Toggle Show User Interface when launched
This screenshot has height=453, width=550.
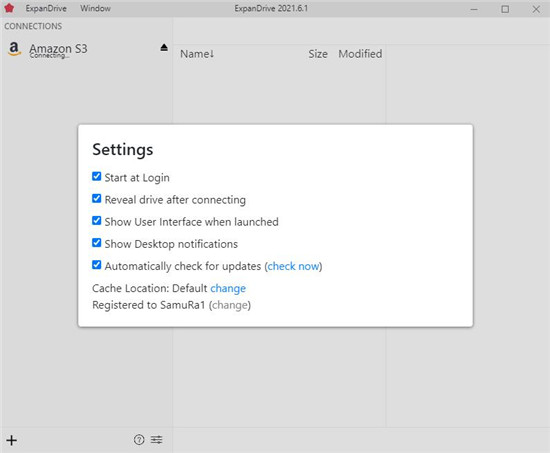click(96, 220)
